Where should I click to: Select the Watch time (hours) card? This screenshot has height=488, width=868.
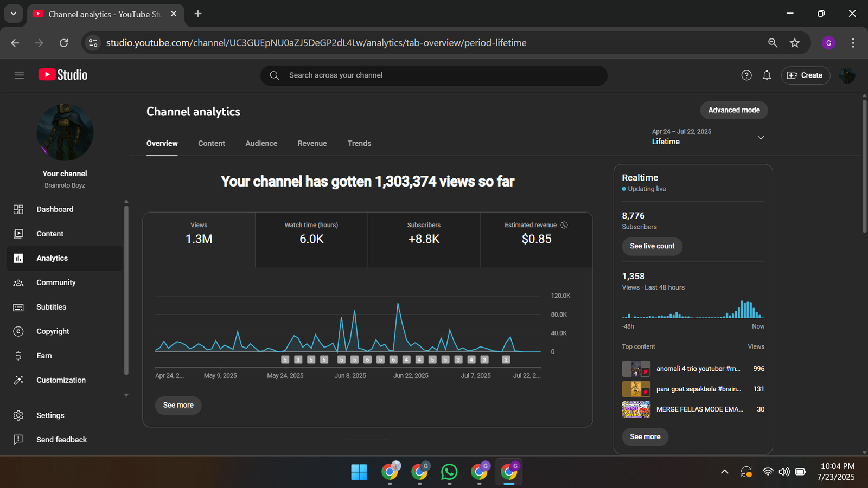[311, 240]
